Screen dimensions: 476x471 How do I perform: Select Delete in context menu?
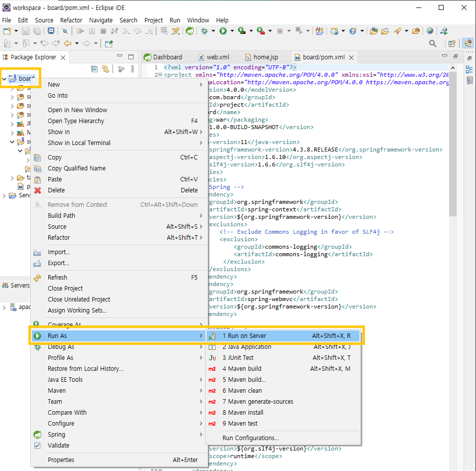(119, 190)
